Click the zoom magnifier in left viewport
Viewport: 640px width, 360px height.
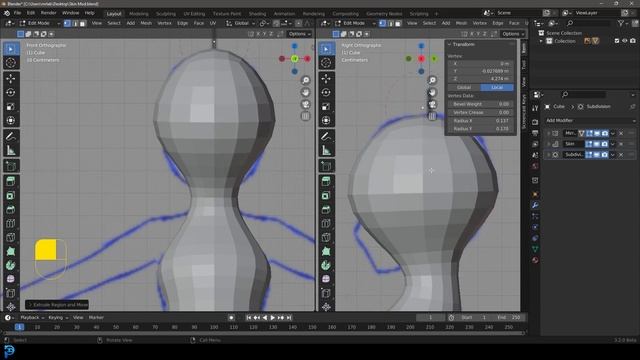(x=305, y=80)
